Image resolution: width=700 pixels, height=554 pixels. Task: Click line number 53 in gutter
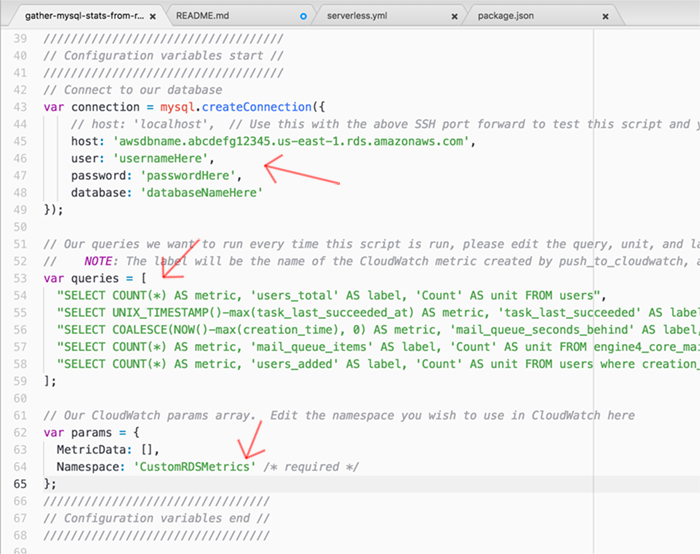[x=20, y=279]
